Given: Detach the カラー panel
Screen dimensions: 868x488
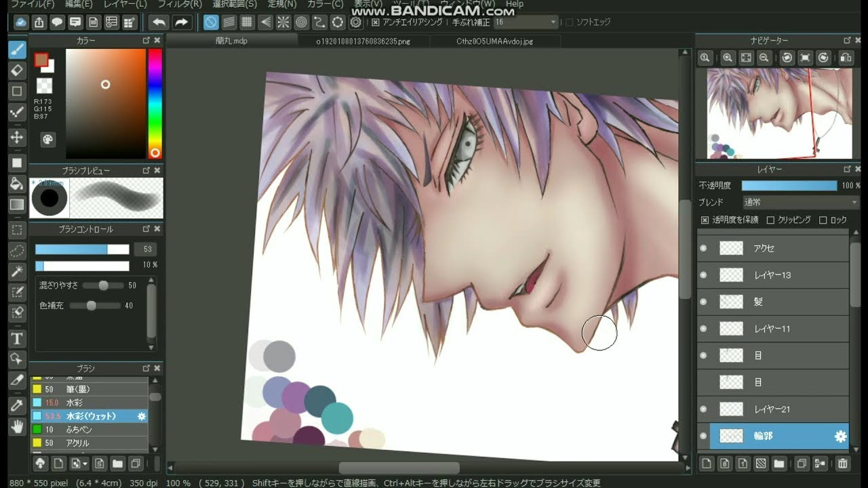Looking at the screenshot, I should pos(146,41).
